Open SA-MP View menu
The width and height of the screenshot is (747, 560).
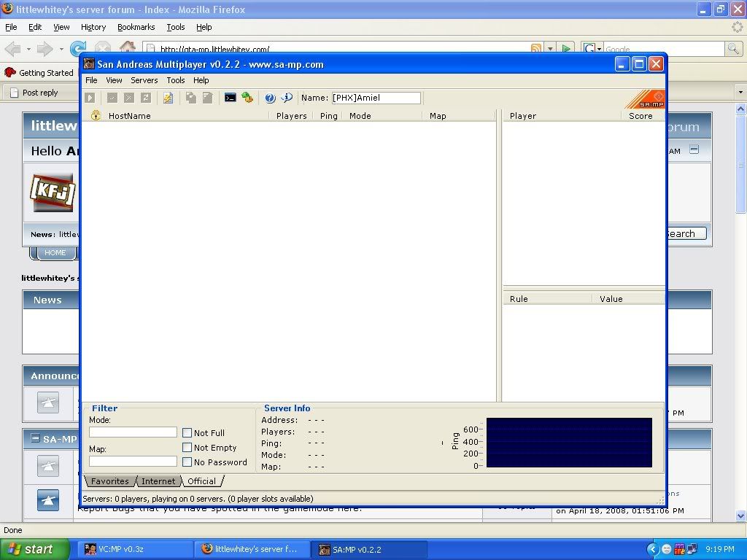click(114, 80)
